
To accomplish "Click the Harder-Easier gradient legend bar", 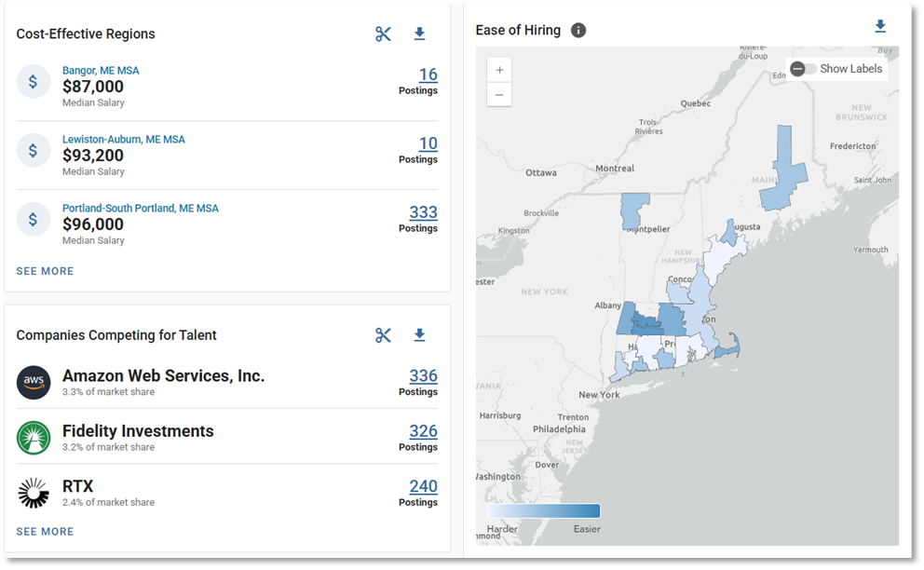I will (543, 510).
